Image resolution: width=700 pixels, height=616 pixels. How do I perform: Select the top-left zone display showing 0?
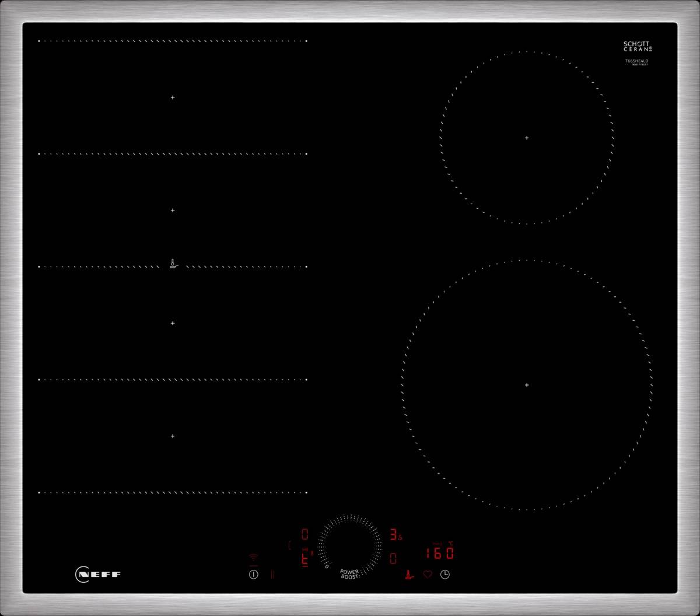(304, 534)
